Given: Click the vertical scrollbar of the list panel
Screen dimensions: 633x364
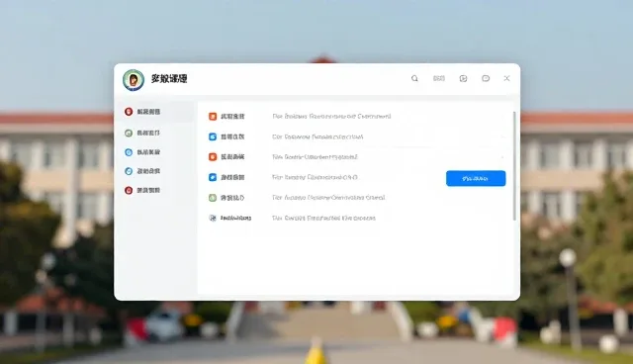Looking at the screenshot, I should (514, 166).
